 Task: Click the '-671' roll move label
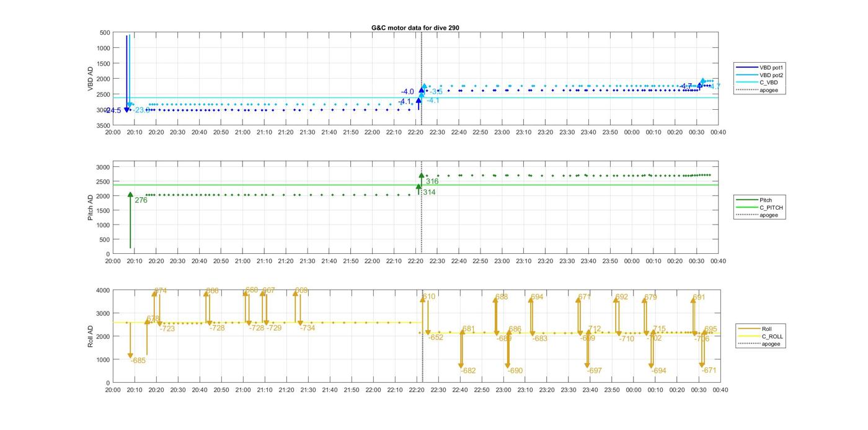(709, 370)
